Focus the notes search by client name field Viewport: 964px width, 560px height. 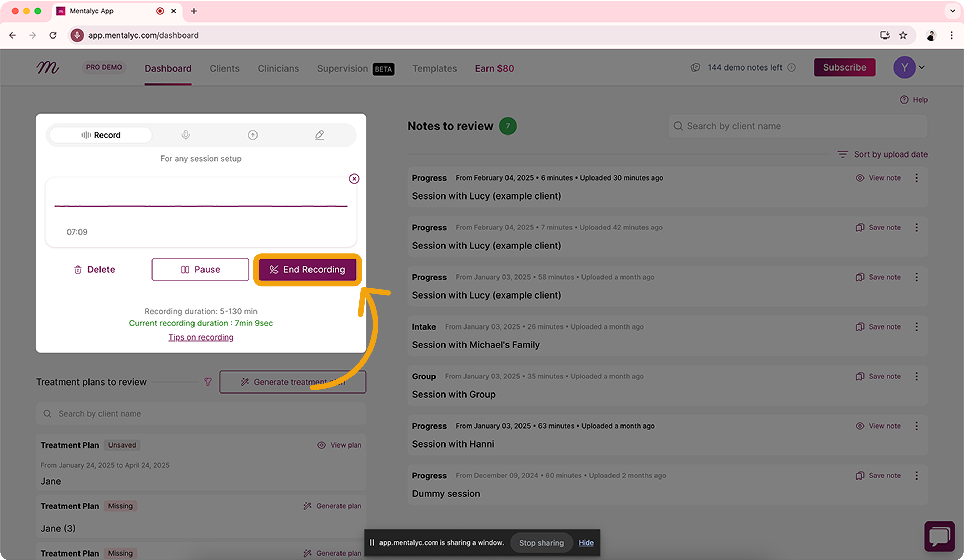click(x=798, y=126)
